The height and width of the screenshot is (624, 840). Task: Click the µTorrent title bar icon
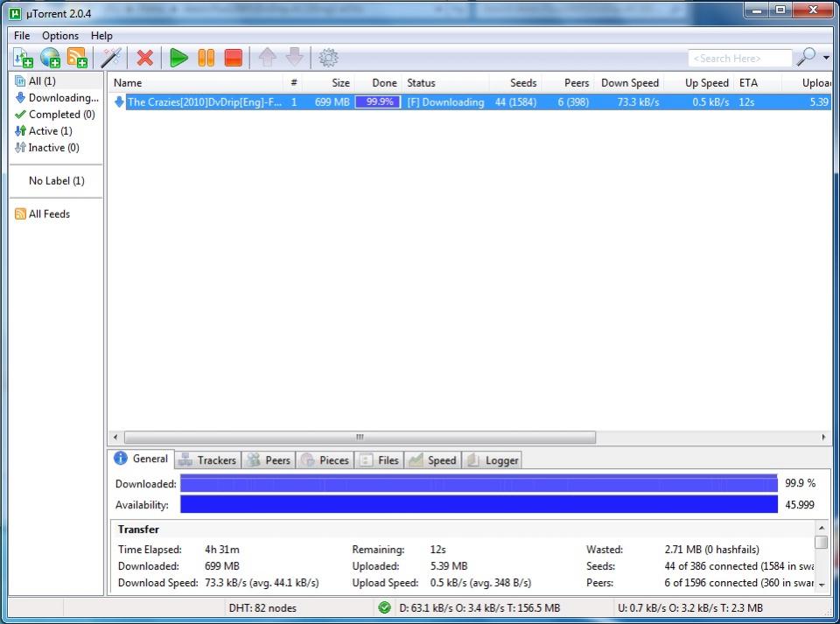15,13
